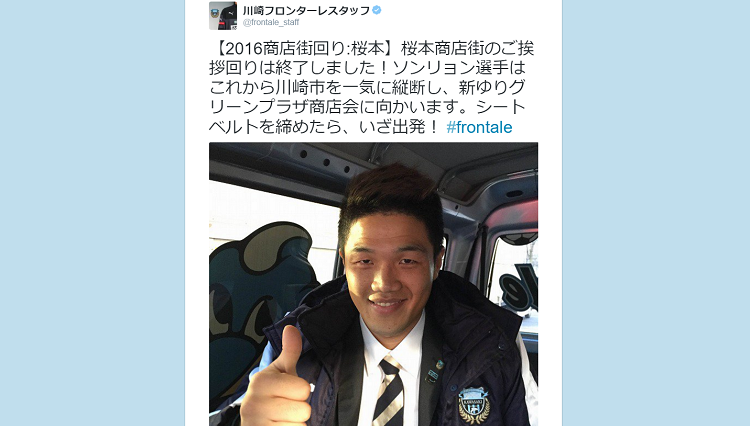750x426 pixels.
Task: Select the 【2016商店街回り:桜本】 heading text
Action: (305, 48)
